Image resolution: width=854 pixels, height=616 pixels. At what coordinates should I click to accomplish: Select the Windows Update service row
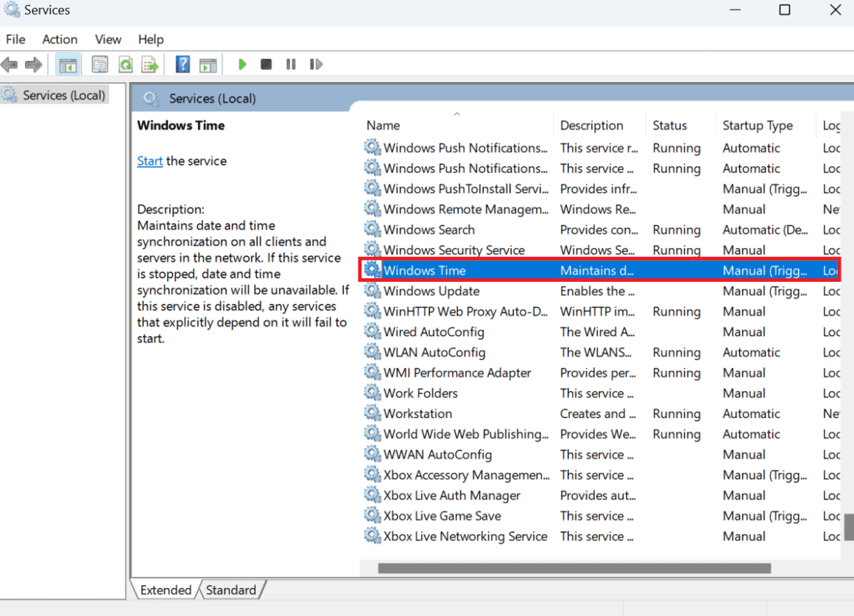(431, 291)
